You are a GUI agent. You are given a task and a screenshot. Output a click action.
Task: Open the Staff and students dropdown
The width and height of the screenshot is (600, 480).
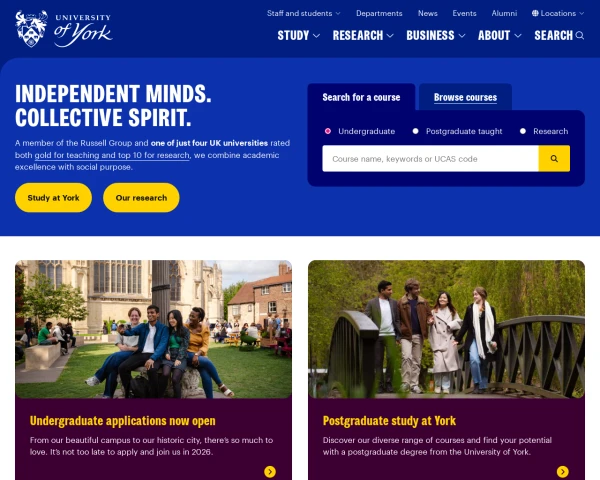pos(303,13)
